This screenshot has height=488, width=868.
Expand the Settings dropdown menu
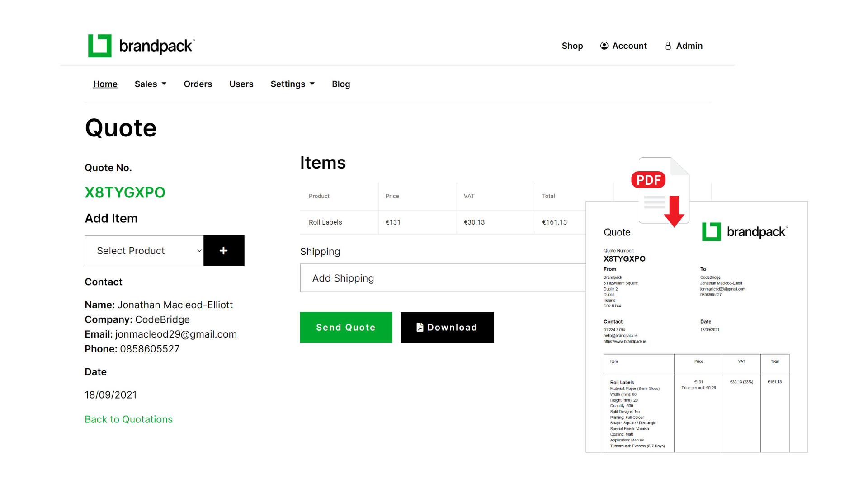tap(292, 84)
